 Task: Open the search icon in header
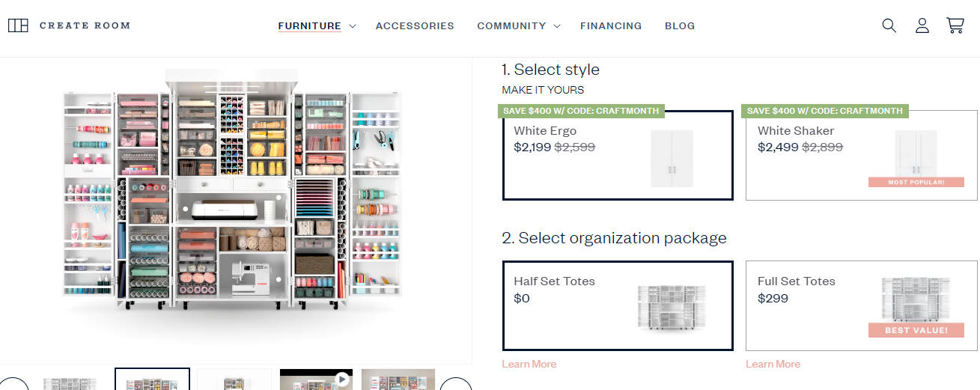click(889, 25)
